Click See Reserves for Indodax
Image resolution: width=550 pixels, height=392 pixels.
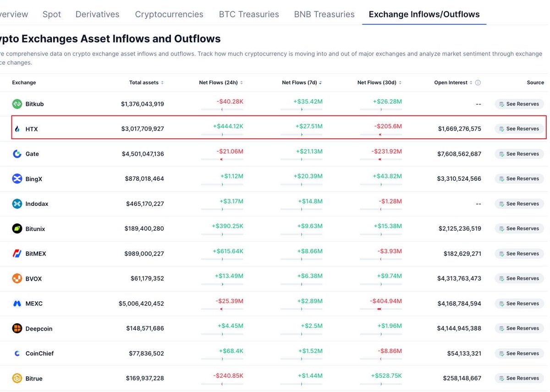pos(519,204)
